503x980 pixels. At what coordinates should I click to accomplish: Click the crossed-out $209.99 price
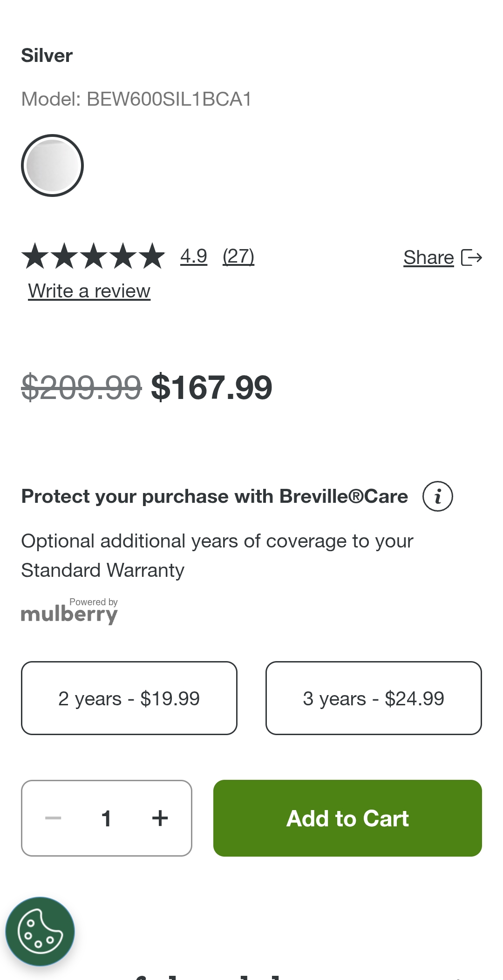click(x=82, y=387)
